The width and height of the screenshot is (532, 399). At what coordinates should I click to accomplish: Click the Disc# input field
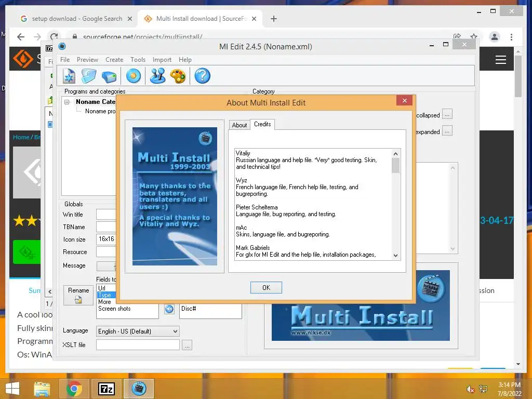(x=210, y=310)
